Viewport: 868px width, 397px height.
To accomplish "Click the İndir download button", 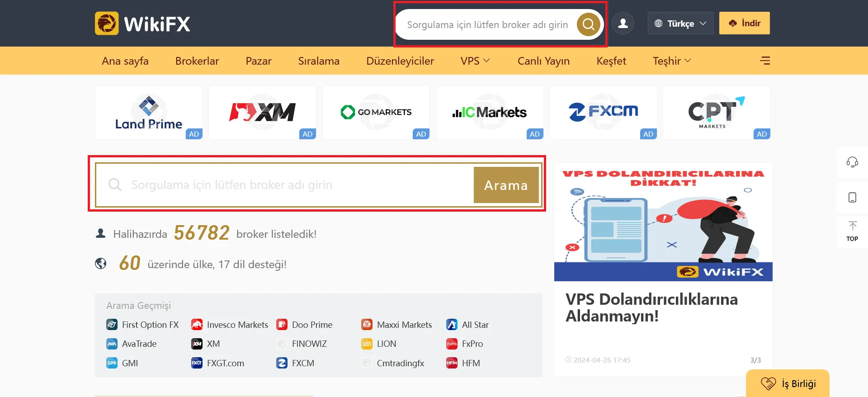I will (744, 23).
